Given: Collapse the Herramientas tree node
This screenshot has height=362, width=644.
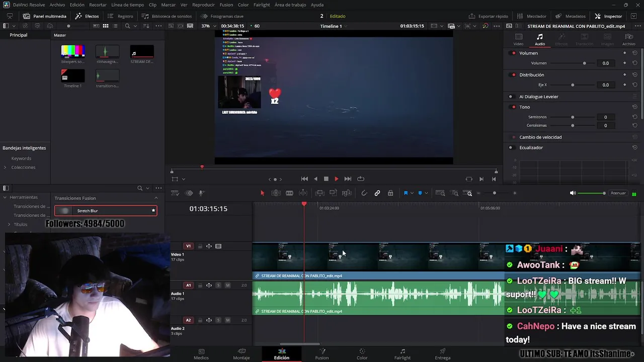Looking at the screenshot, I should pos(5,197).
